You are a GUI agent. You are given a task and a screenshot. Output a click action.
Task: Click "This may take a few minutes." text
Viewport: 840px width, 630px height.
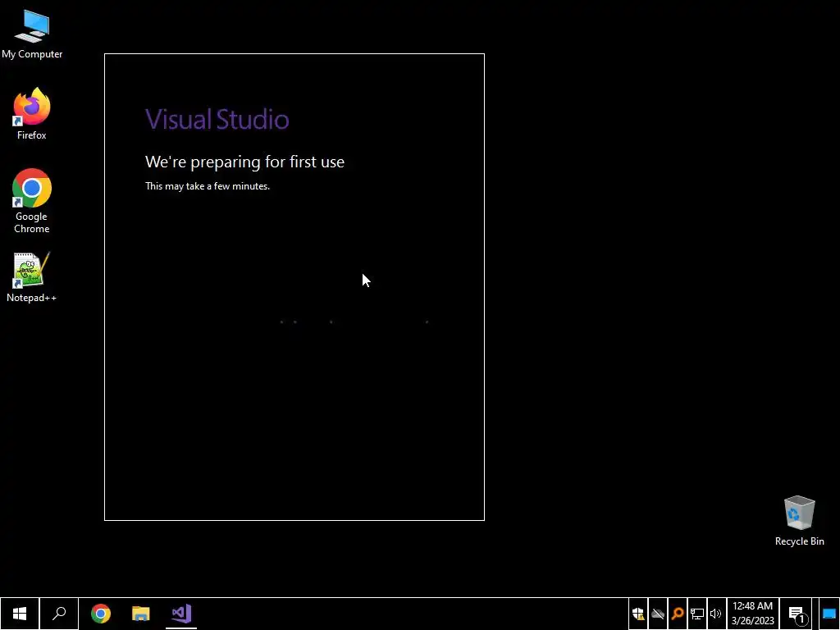point(208,186)
